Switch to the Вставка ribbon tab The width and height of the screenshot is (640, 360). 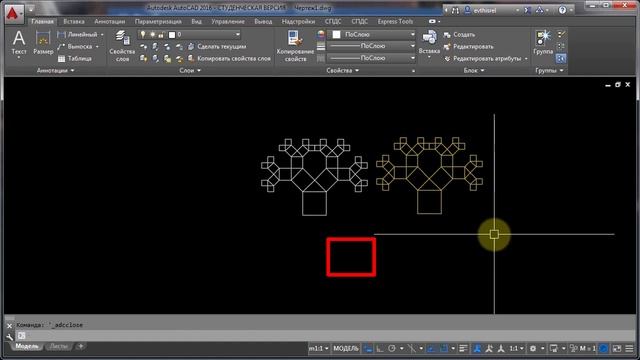click(x=74, y=21)
